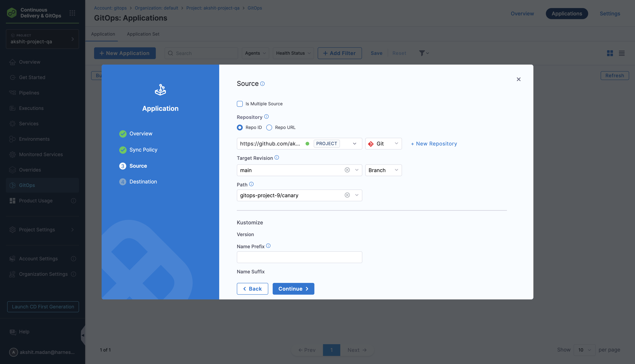
Task: Open Monitored Services in the sidebar
Action: click(41, 154)
